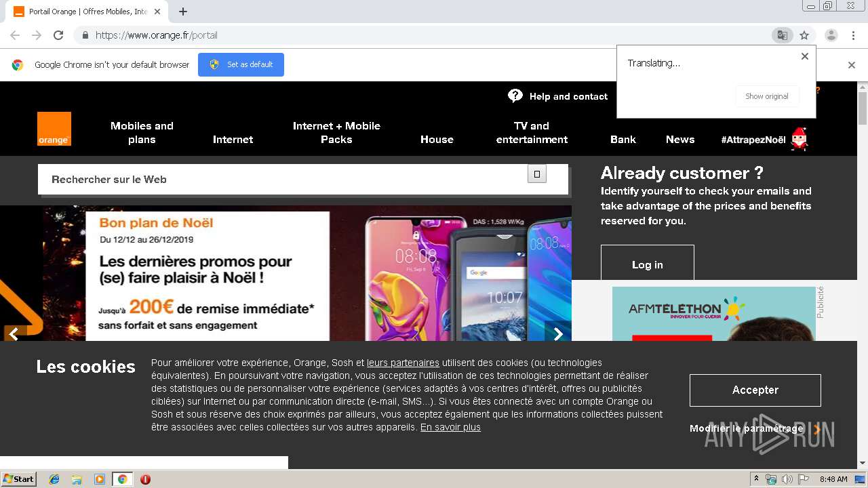This screenshot has width=868, height=488.
Task: Click the network tray icon
Action: coord(771,479)
